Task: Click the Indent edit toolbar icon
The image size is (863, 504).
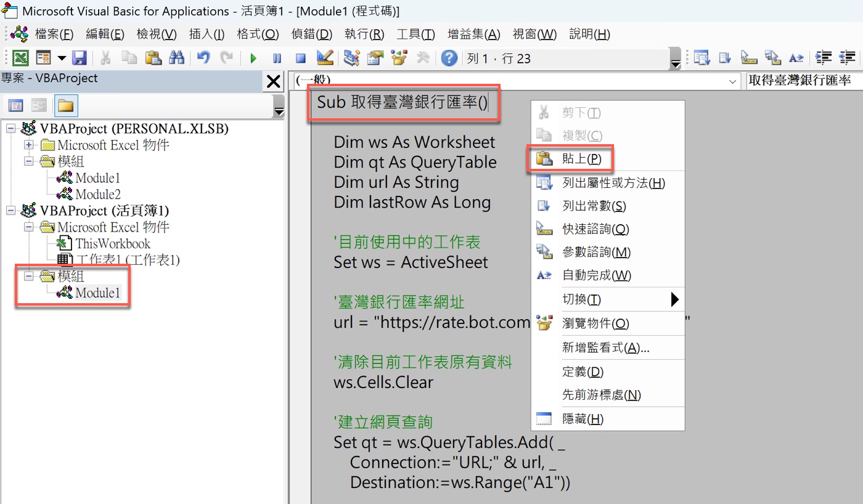Action: tap(824, 58)
